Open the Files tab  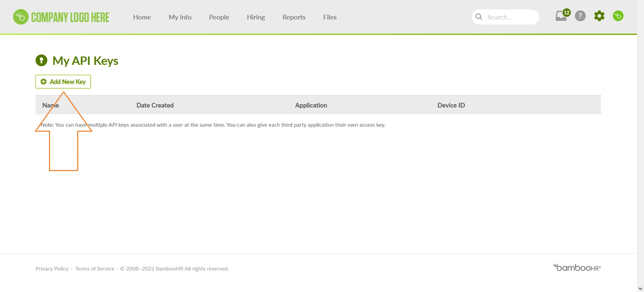(x=330, y=17)
